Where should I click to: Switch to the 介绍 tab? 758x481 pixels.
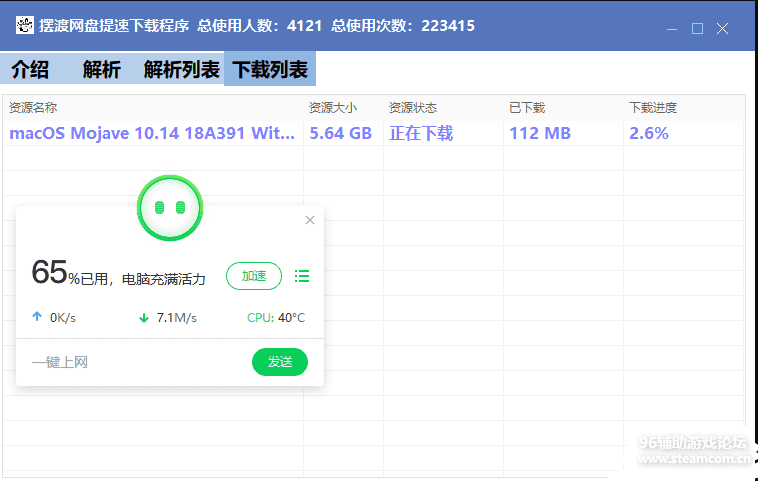click(30, 70)
